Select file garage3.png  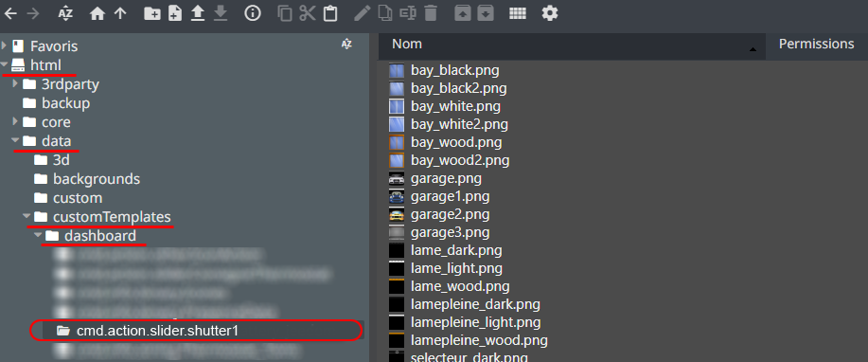(x=450, y=232)
